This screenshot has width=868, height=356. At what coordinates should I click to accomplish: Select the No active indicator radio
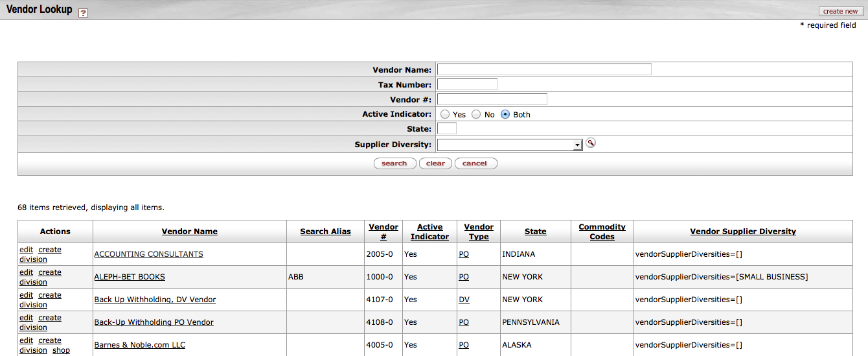click(x=476, y=114)
